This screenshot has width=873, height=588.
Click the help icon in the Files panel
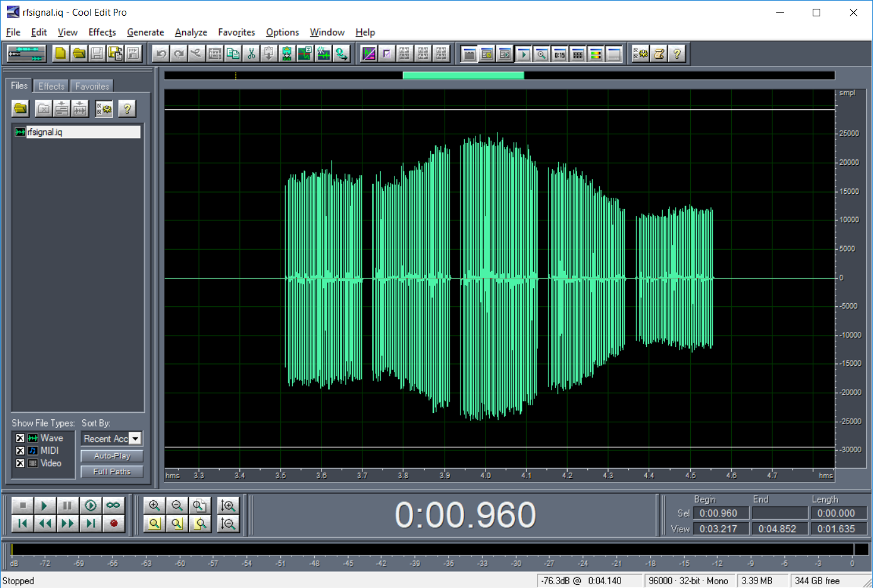[127, 109]
